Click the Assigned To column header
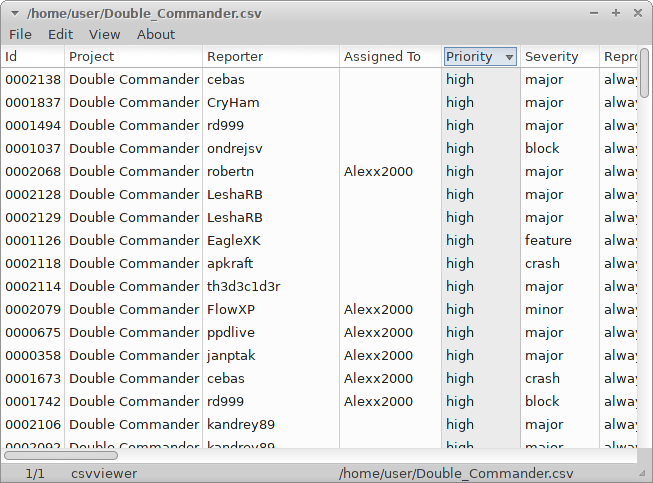 tap(391, 57)
